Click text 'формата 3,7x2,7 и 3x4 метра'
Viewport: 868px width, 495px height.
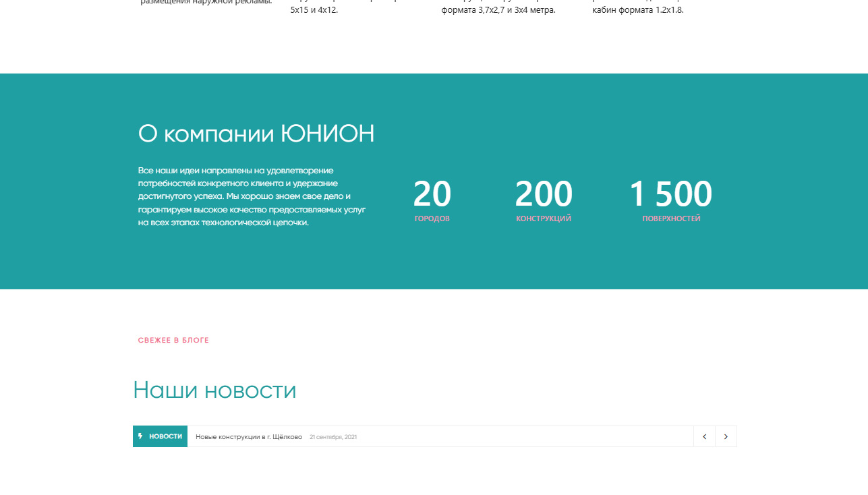pyautogui.click(x=498, y=10)
